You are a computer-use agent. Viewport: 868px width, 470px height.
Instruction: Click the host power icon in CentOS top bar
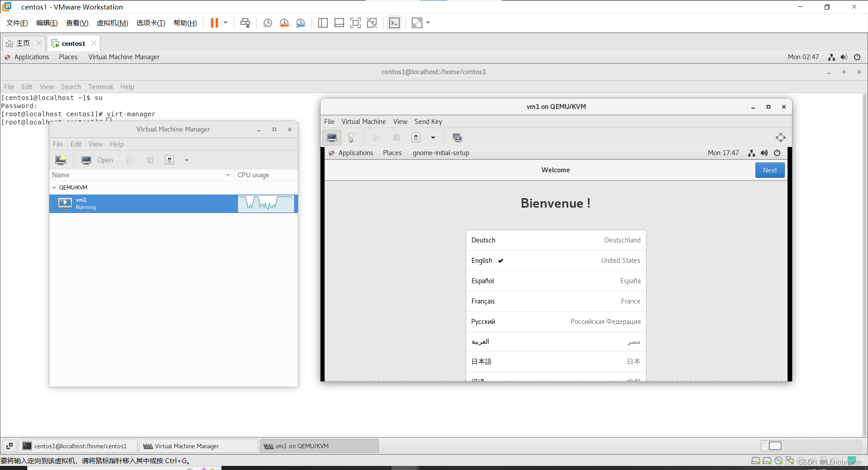pyautogui.click(x=857, y=57)
